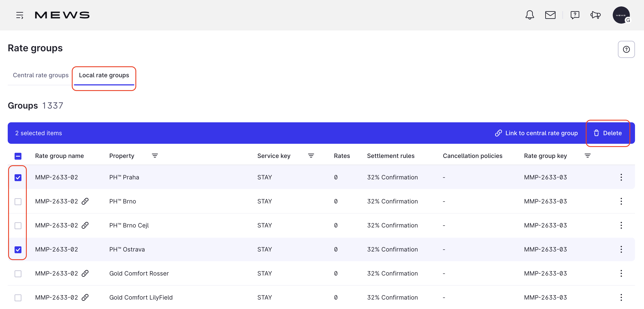The image size is (644, 309).
Task: Click the link icon beside PH Brno Cejl rate group
Action: click(x=85, y=225)
